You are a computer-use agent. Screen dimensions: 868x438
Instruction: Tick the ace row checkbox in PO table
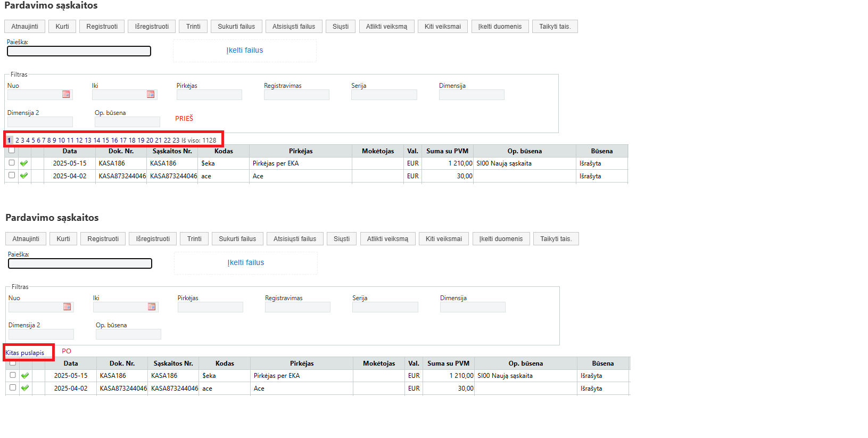tap(13, 387)
